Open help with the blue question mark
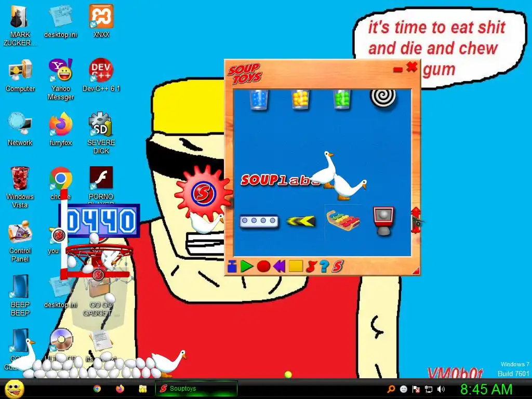The image size is (532, 399). pos(324,267)
